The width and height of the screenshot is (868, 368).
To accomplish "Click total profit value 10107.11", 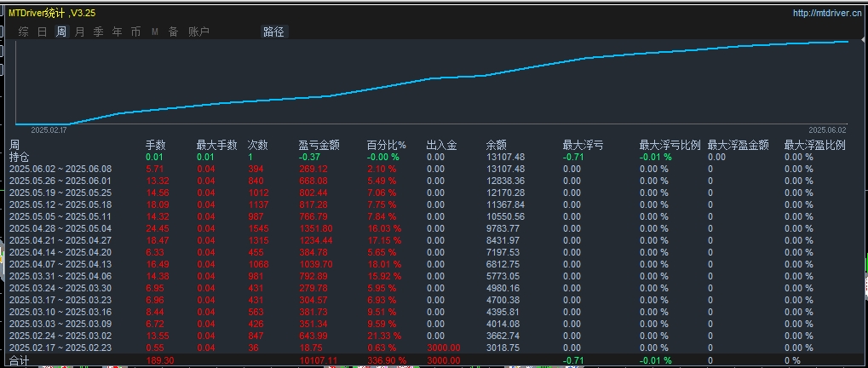I will (x=317, y=361).
